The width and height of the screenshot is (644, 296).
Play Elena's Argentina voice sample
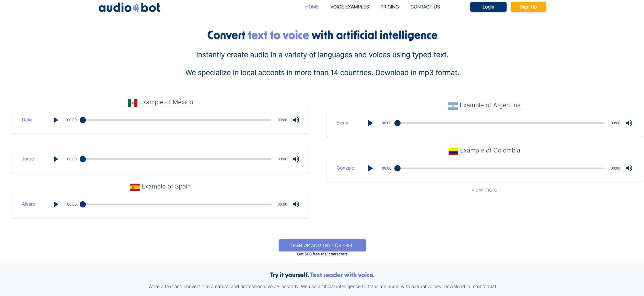[370, 123]
